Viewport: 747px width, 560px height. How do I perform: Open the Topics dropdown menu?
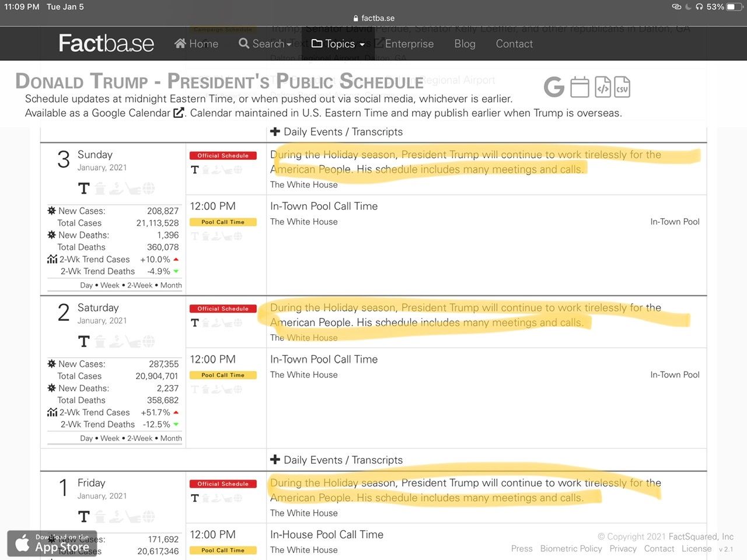point(338,44)
